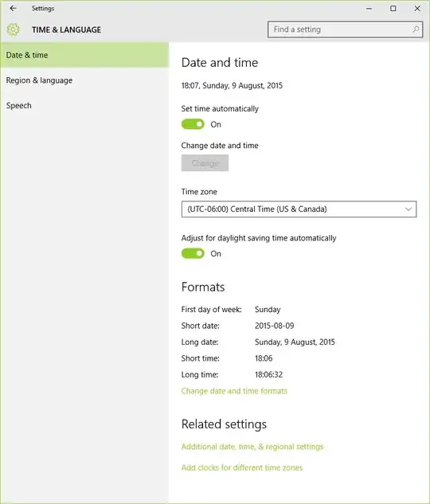
Task: Toggle Set time automatically switch
Action: click(x=193, y=124)
